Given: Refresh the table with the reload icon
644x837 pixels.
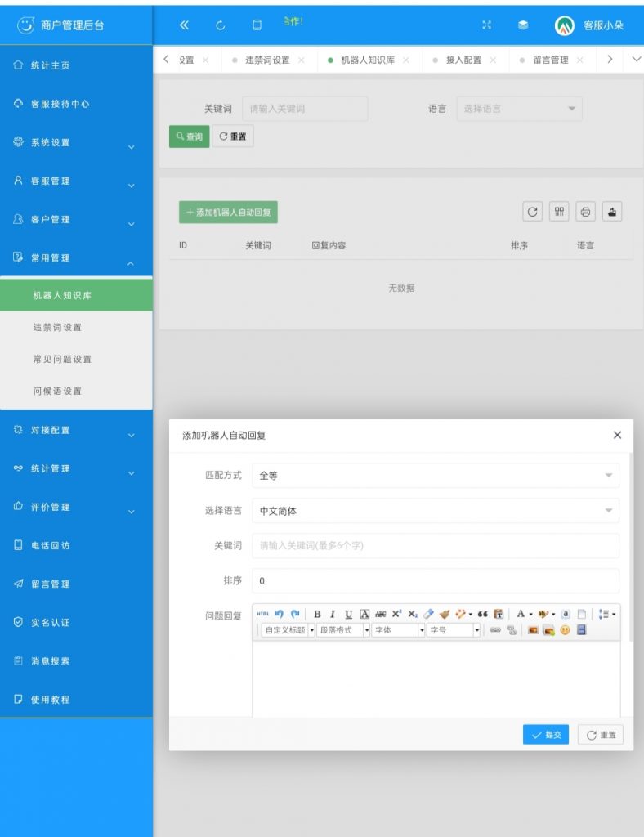Looking at the screenshot, I should pyautogui.click(x=533, y=213).
